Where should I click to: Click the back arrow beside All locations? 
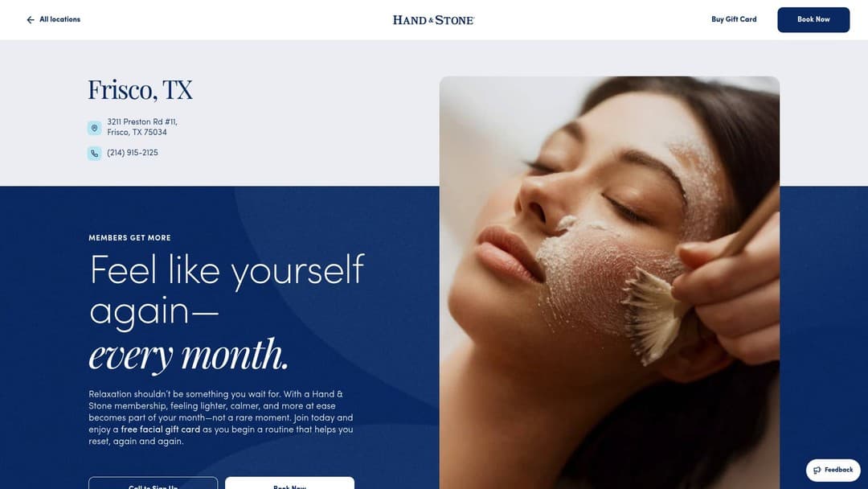click(31, 19)
